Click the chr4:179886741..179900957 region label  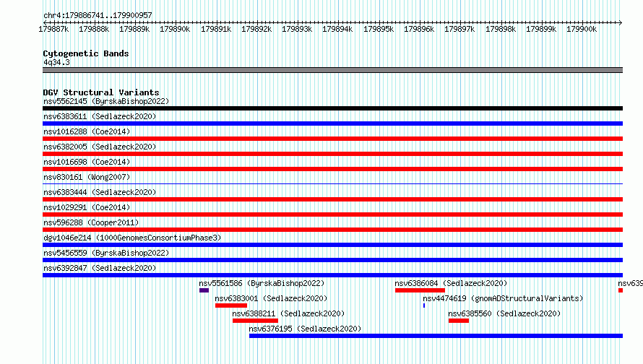pyautogui.click(x=98, y=15)
